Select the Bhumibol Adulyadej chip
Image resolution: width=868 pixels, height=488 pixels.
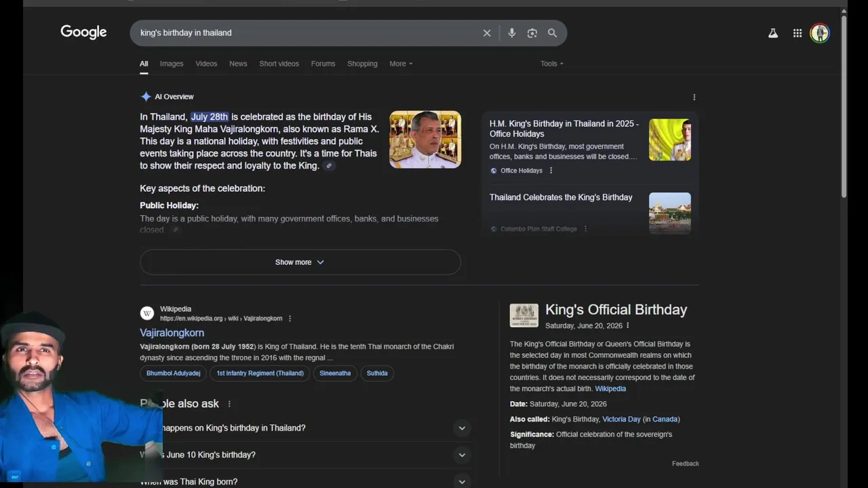pyautogui.click(x=174, y=373)
